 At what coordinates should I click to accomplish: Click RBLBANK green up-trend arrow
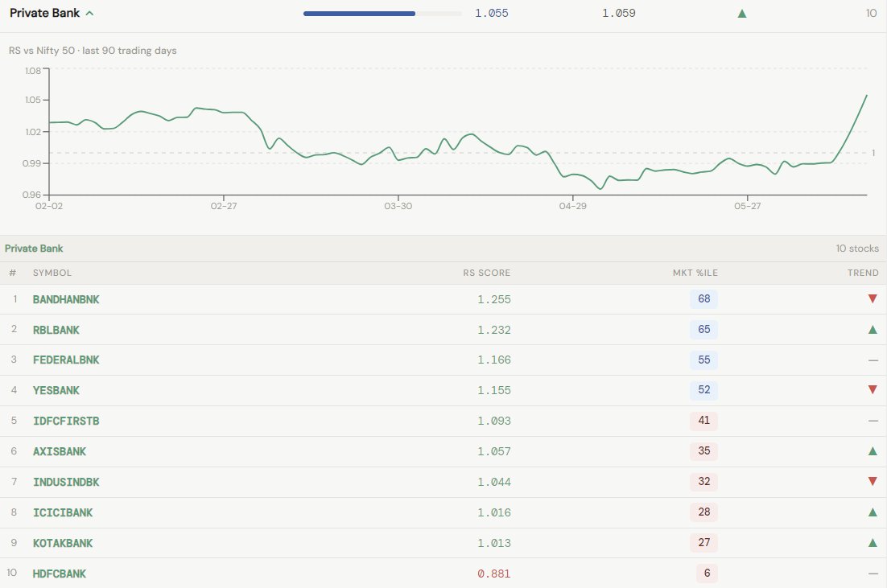(873, 329)
